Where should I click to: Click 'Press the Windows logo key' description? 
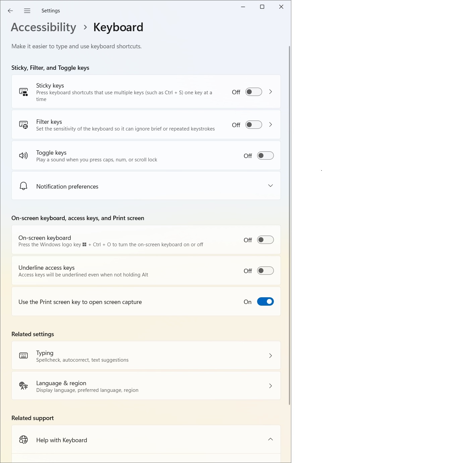pos(111,245)
